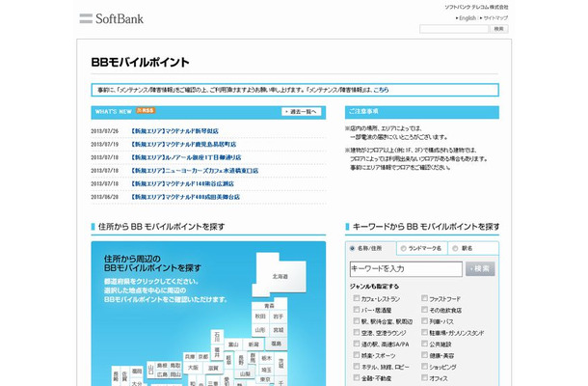Select 岐阜 prefecture on the map
This screenshot has width=588, height=386.
click(228, 360)
